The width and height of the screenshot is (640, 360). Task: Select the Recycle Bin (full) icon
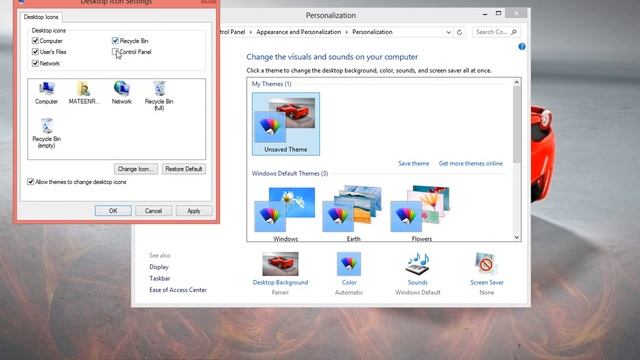click(x=159, y=96)
